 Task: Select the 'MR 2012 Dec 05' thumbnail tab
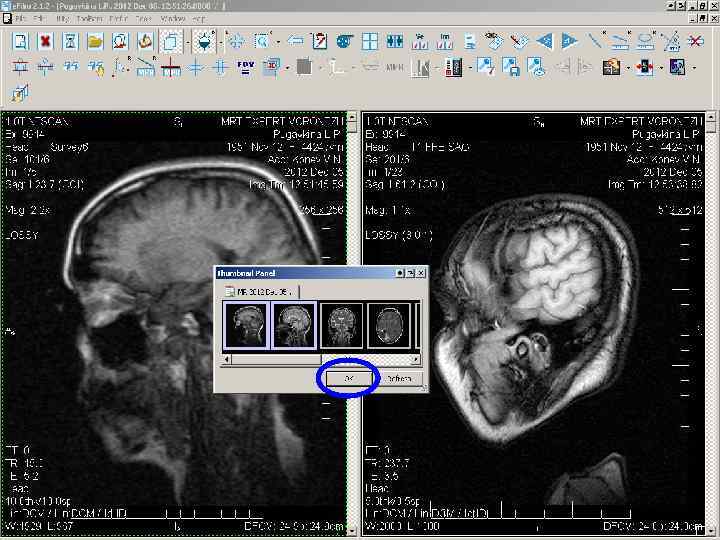[261, 291]
